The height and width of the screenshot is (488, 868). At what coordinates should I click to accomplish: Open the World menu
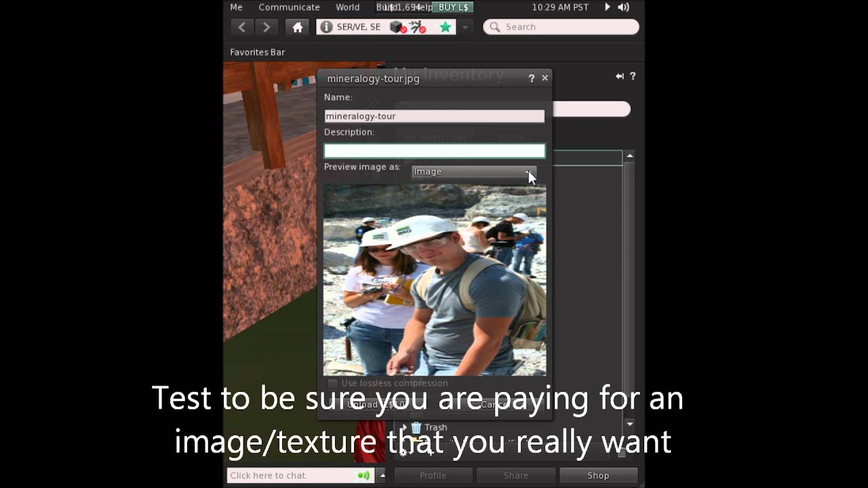pos(348,7)
